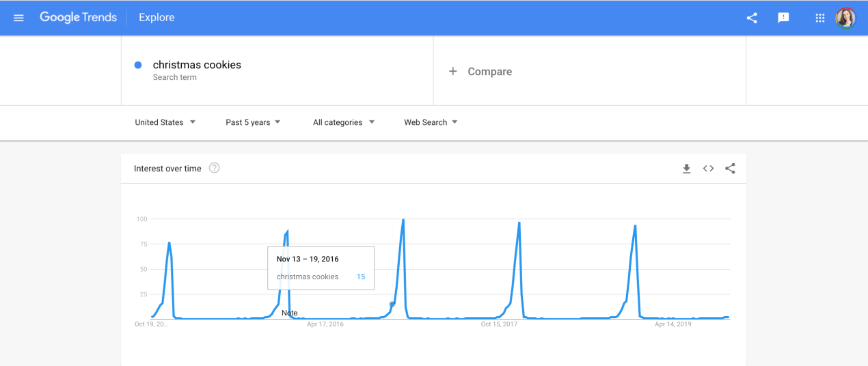
Task: Open the send feedback icon
Action: click(784, 18)
